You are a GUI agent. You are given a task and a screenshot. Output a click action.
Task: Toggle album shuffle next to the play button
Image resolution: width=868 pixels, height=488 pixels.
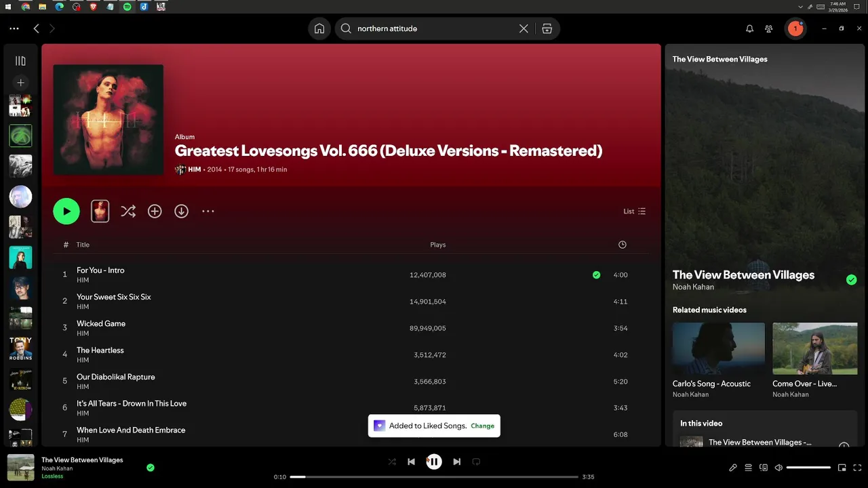[128, 211]
